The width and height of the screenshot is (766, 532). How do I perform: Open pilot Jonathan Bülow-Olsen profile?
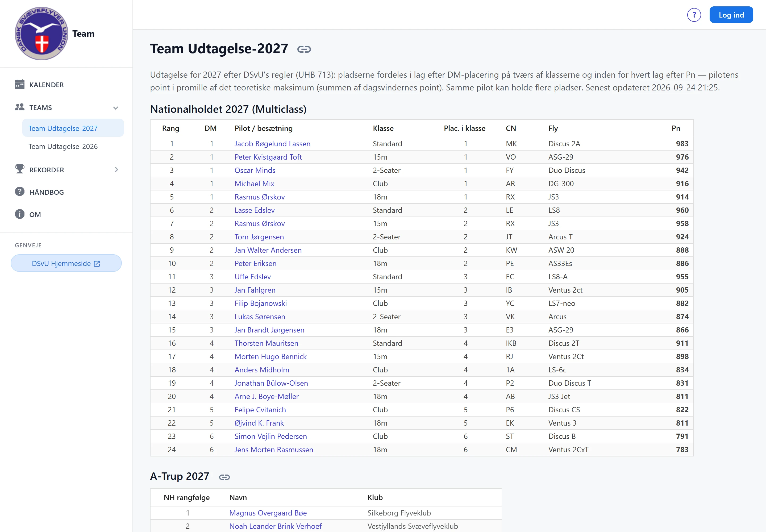pos(271,383)
